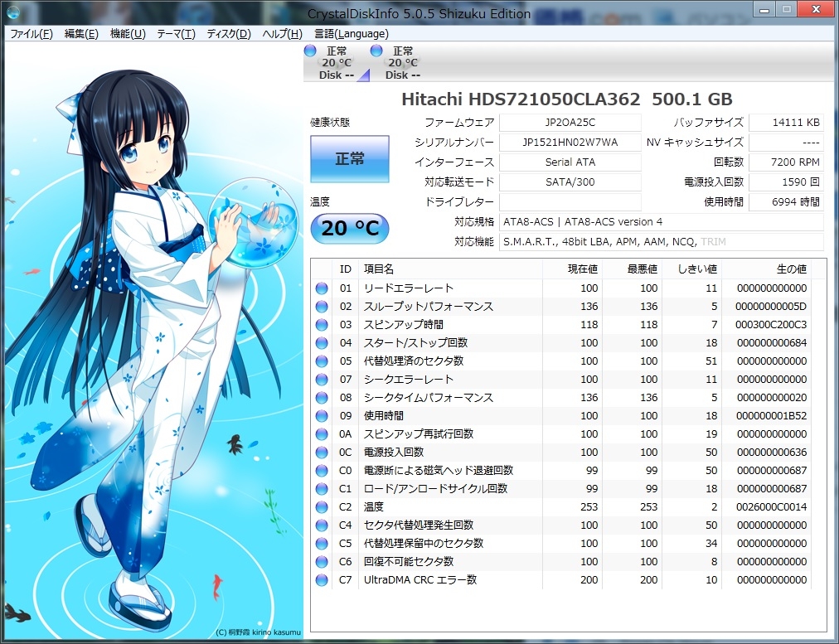Click the NV キャッシュサイズ field

click(x=786, y=143)
